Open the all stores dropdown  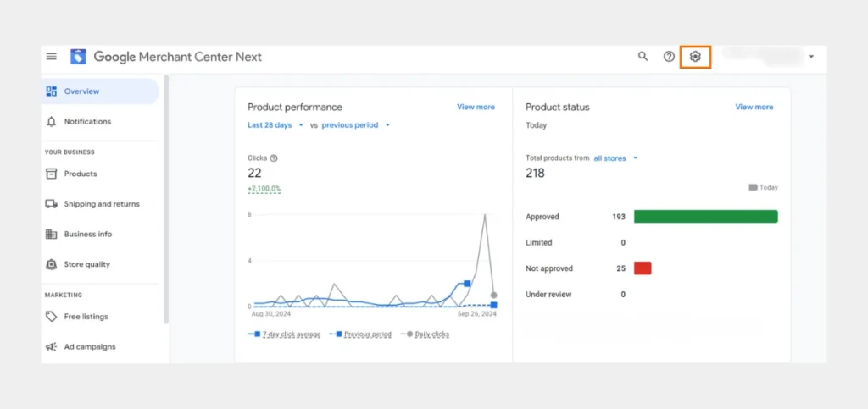[x=615, y=158]
